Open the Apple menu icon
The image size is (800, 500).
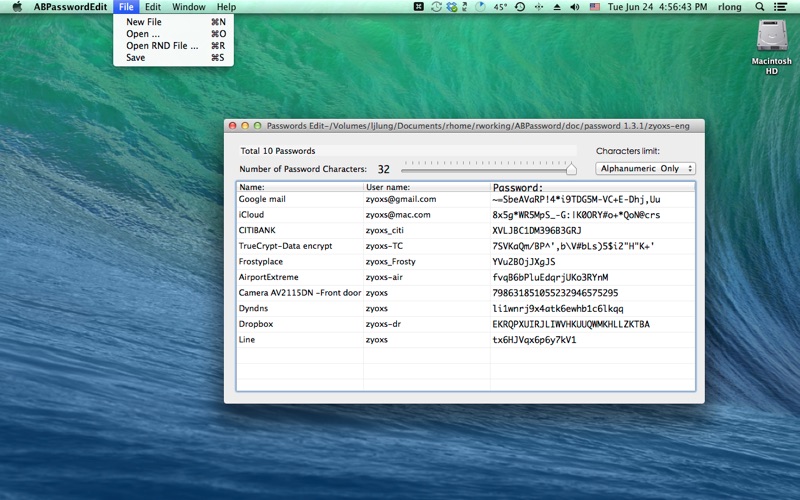[17, 7]
